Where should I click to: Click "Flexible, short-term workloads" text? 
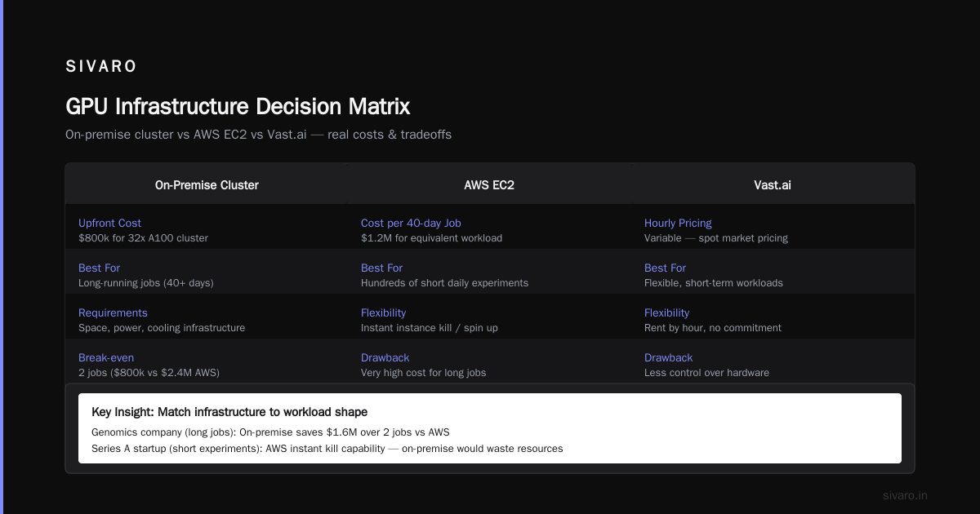[x=714, y=283]
